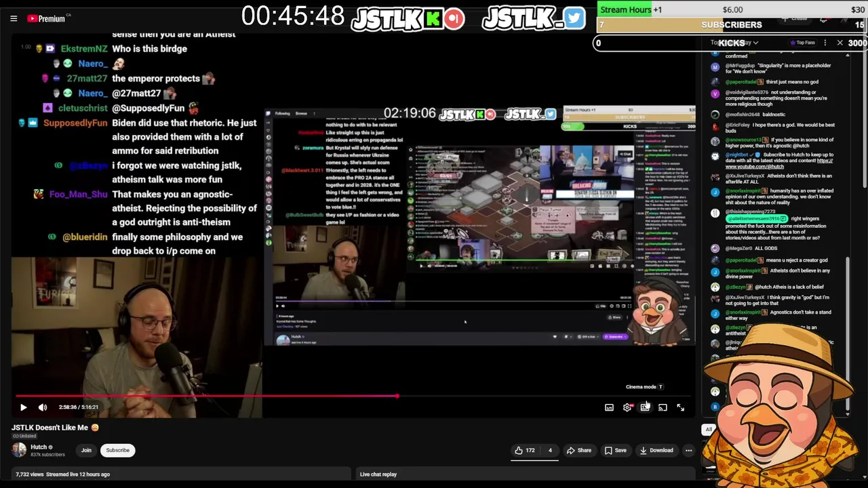Click voidvigilante5376's V avatar in chat
Viewport: 868px width, 488px height.
point(715,94)
